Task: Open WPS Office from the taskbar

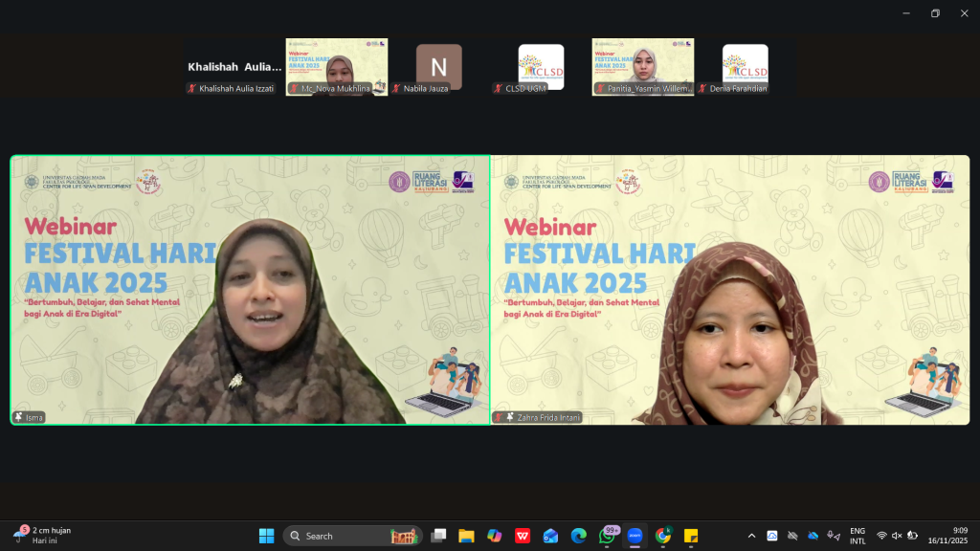Action: click(x=523, y=536)
